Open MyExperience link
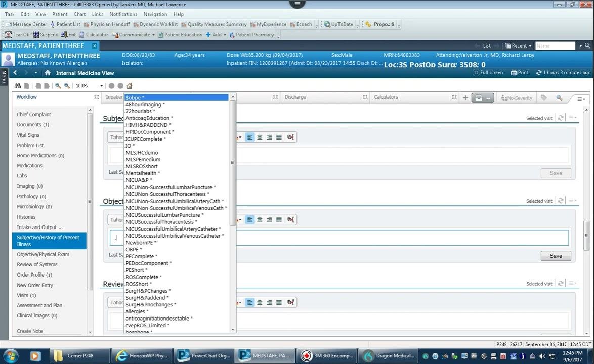 point(268,24)
